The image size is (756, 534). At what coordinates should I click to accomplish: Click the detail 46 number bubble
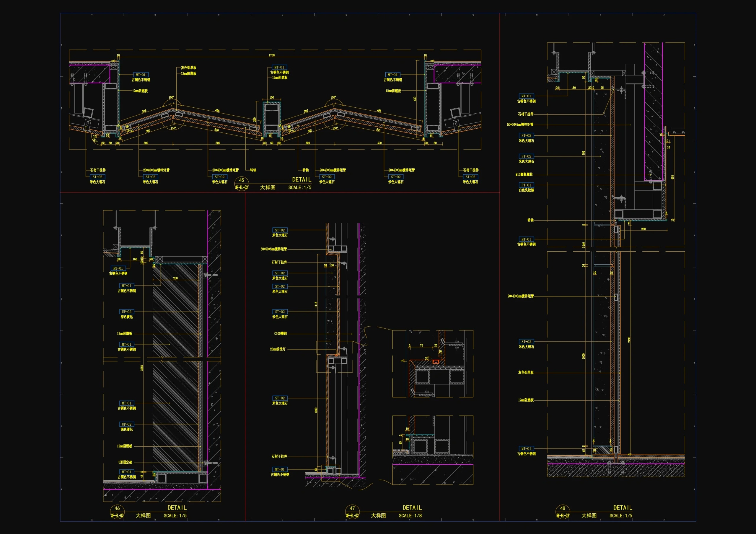[x=117, y=508]
